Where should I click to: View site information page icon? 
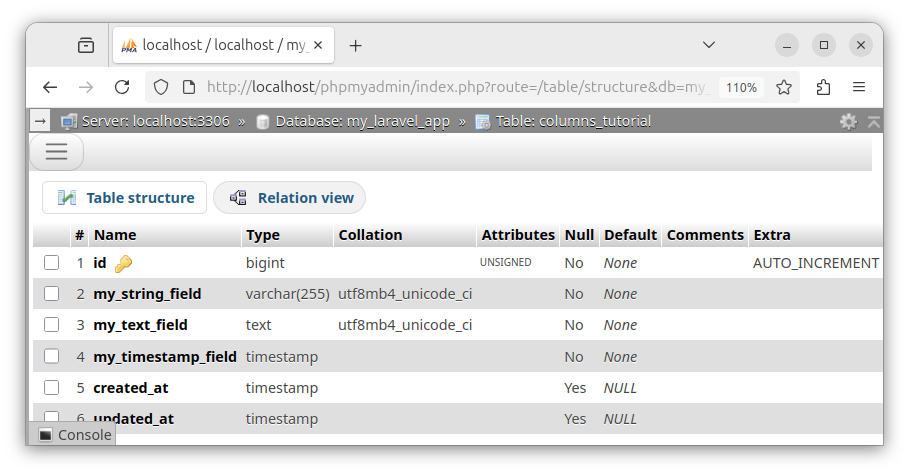click(188, 87)
